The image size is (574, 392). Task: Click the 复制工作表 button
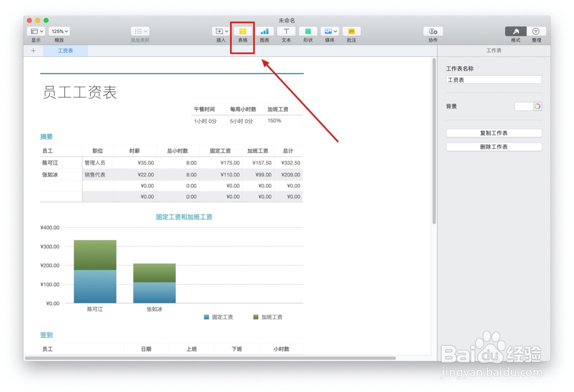coord(494,133)
